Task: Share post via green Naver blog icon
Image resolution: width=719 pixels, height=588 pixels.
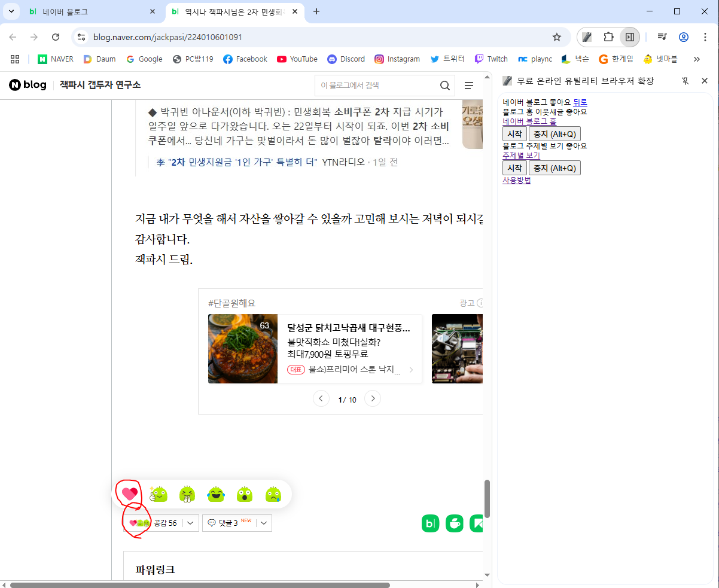Action: (430, 523)
